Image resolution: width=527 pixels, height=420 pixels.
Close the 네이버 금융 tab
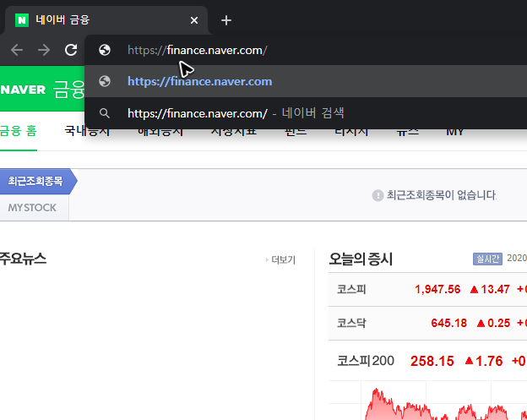pos(194,20)
